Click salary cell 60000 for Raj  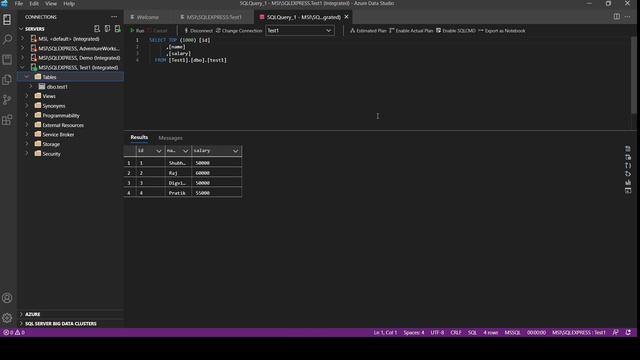coord(216,173)
